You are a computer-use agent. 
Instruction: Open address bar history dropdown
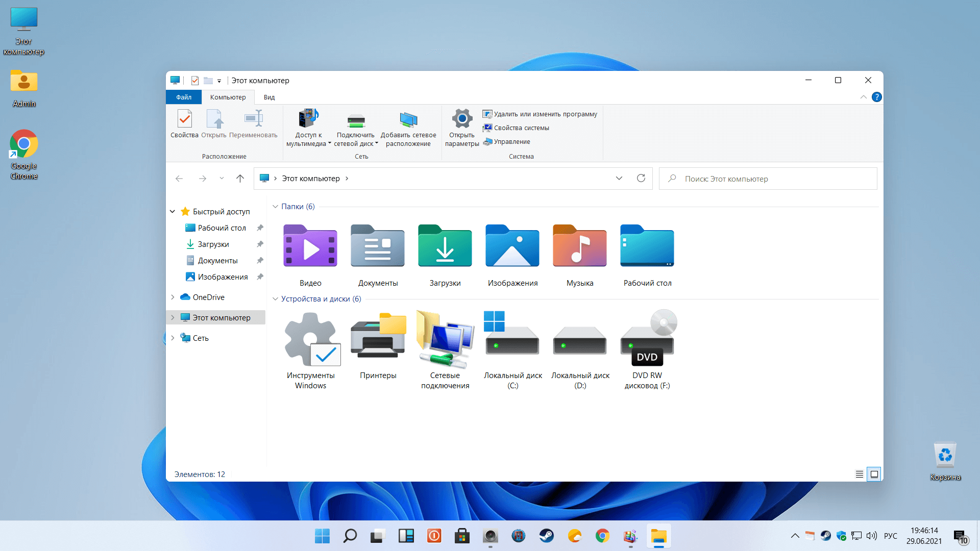click(619, 178)
